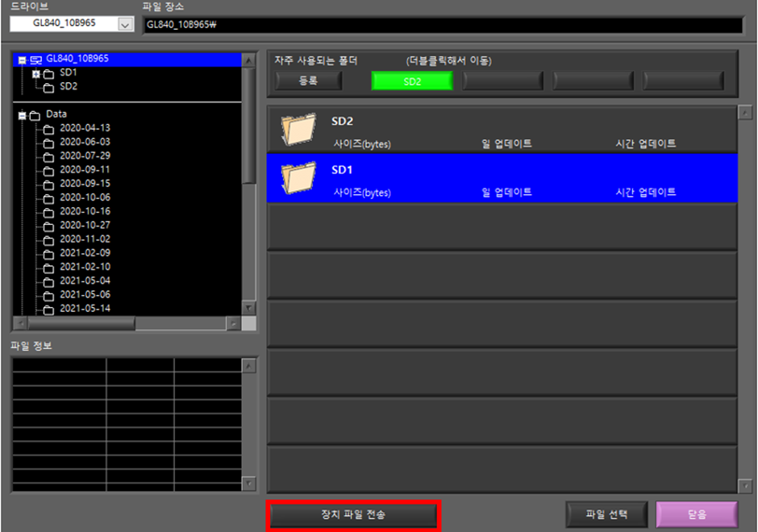Collapse the Data folder tree node
Image resolution: width=758 pixels, height=532 pixels.
[23, 115]
